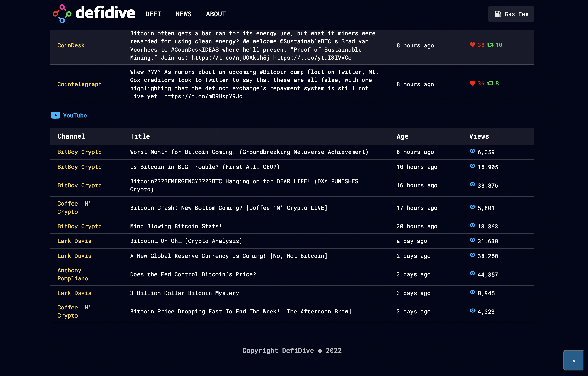Click retweet icon on CoinDesk tweet

pos(490,45)
